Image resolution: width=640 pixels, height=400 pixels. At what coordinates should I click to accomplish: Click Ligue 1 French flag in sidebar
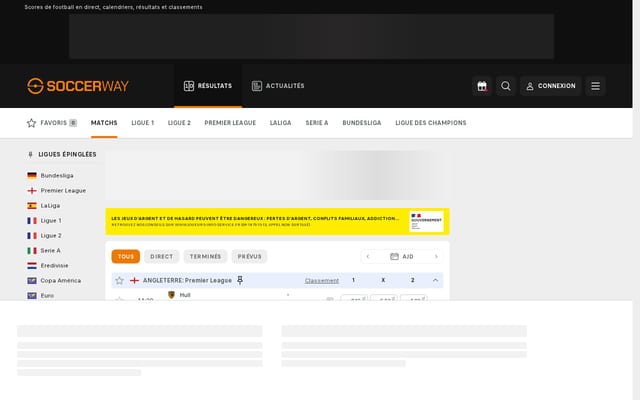(x=32, y=221)
